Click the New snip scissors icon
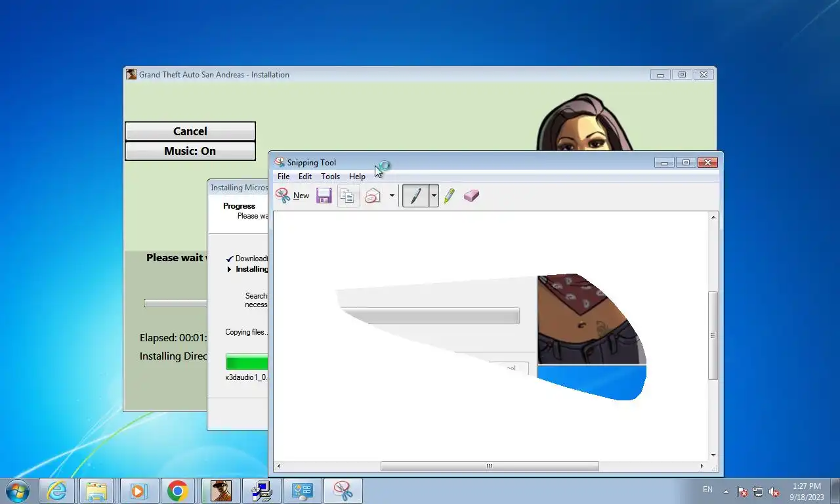 tap(283, 196)
